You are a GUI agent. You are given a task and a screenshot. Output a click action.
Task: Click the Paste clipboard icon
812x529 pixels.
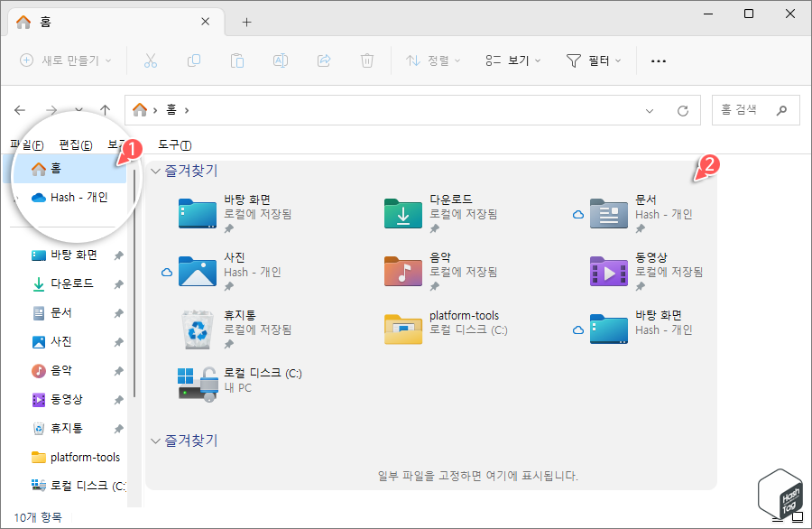coord(237,60)
